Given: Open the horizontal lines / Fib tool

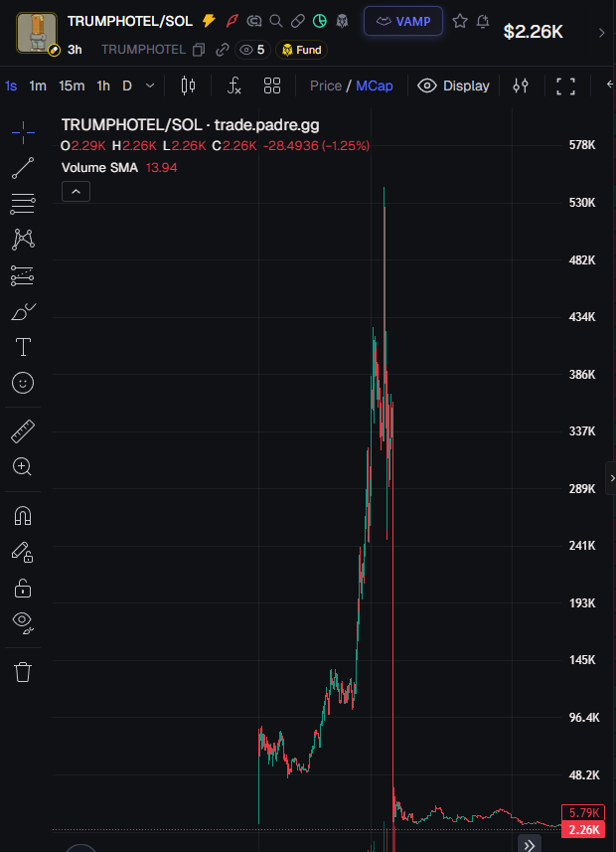Looking at the screenshot, I should tap(23, 204).
